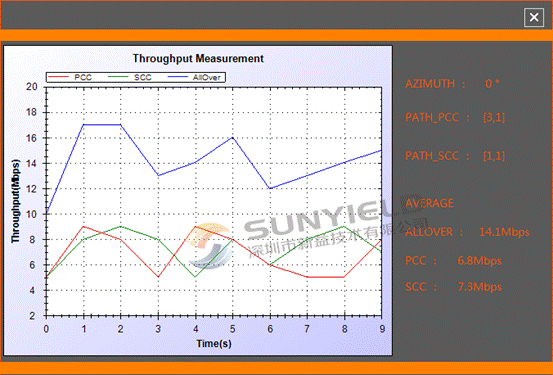Click the SCC 7.3Mbps average readout

tap(453, 287)
